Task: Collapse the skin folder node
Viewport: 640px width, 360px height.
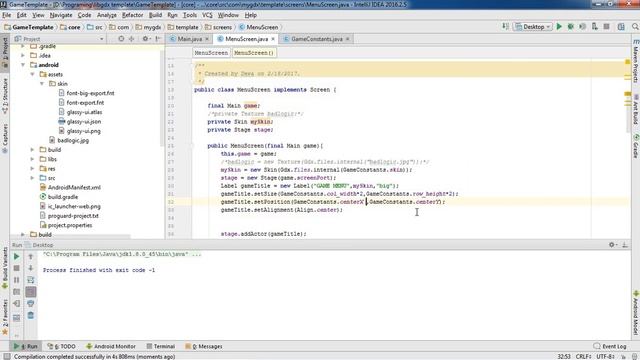Action: coord(42,84)
